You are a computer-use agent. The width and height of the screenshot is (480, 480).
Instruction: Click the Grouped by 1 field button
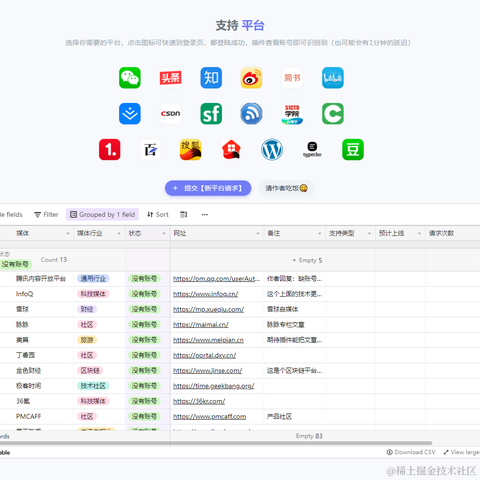[103, 214]
